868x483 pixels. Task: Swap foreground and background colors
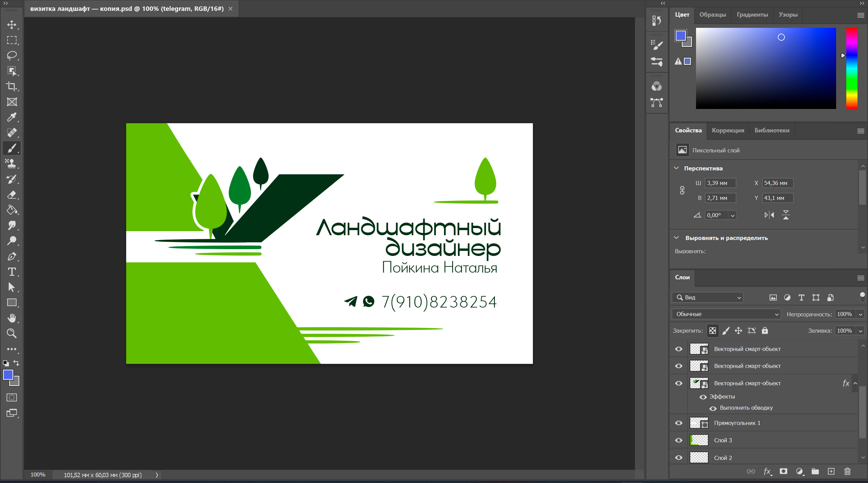tap(16, 363)
